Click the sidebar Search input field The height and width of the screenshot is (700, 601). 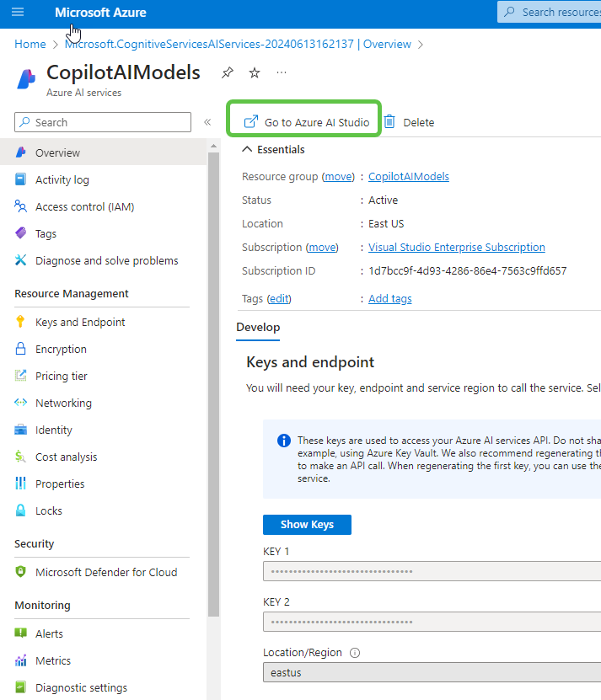[x=103, y=122]
